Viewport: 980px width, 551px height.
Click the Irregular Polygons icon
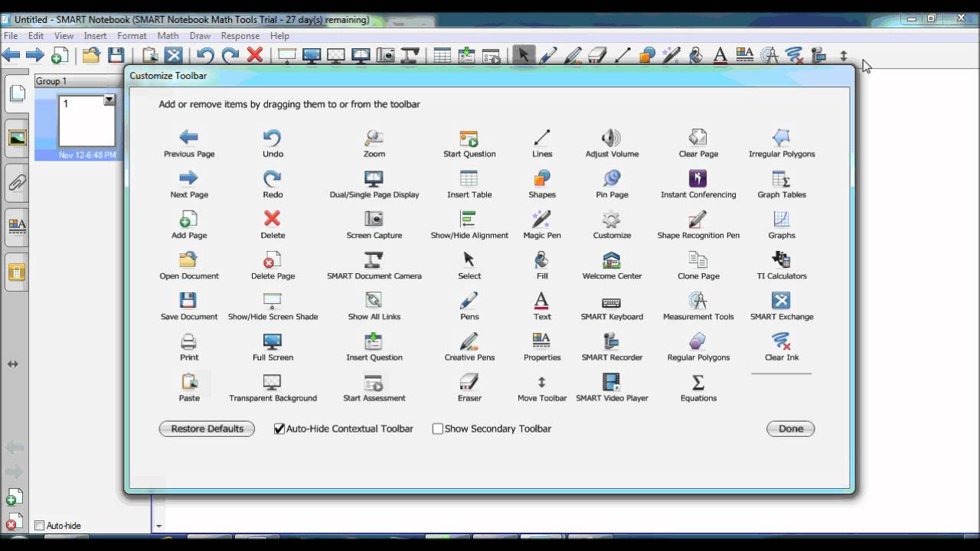tap(781, 138)
